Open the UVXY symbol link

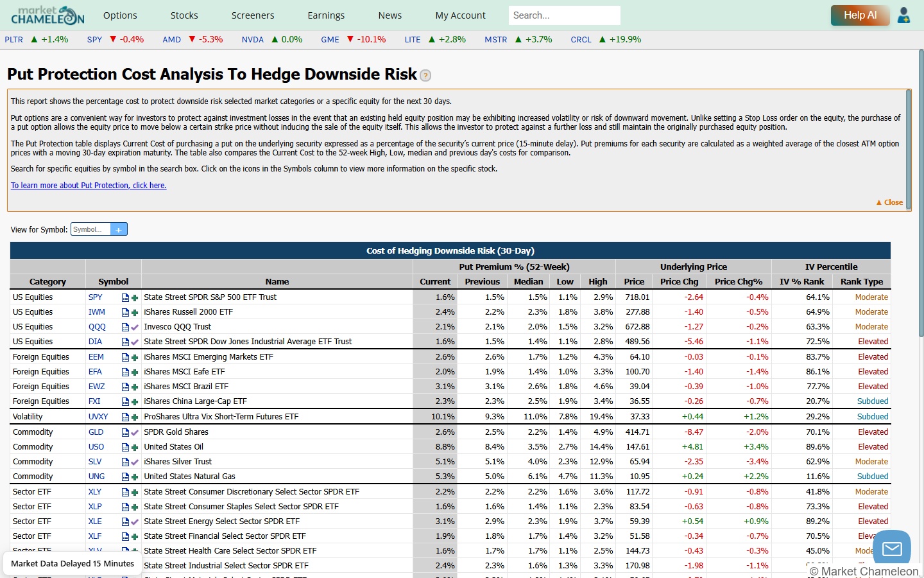tap(98, 417)
